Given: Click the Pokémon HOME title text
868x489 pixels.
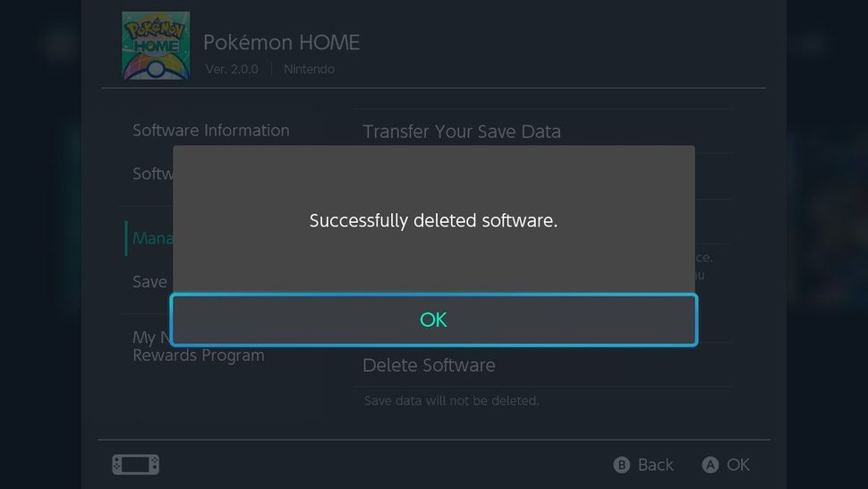Looking at the screenshot, I should [281, 42].
